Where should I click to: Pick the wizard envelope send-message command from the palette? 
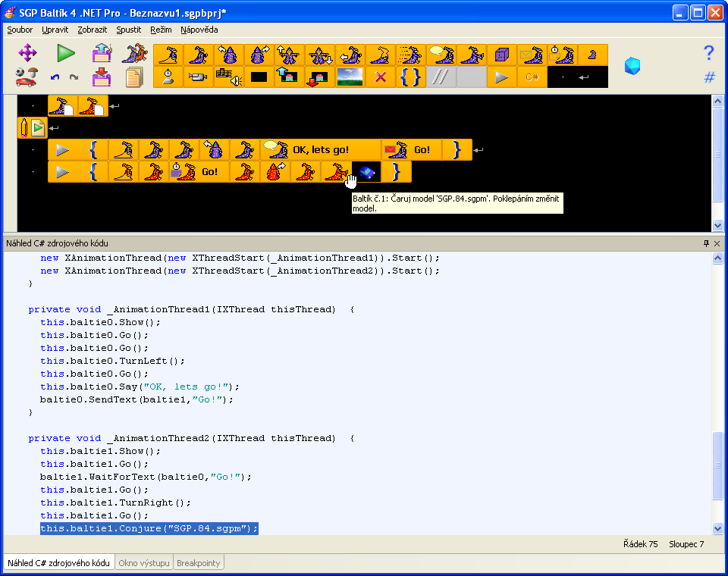(532, 55)
